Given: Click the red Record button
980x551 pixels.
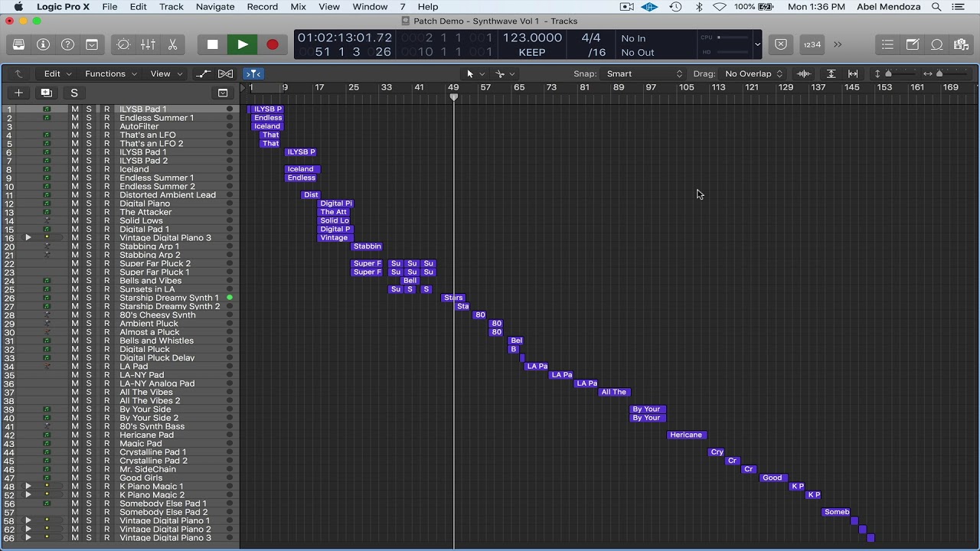Looking at the screenshot, I should click(272, 44).
